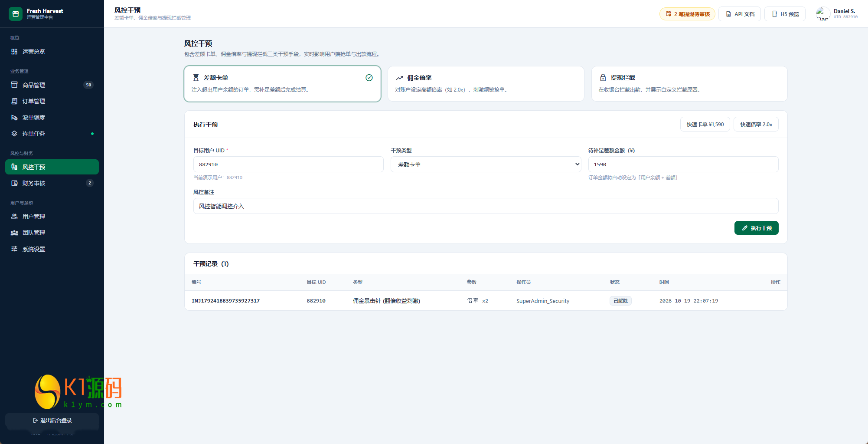This screenshot has height=444, width=868.
Task: Click the lock icon beside 提现拦截
Action: [603, 78]
